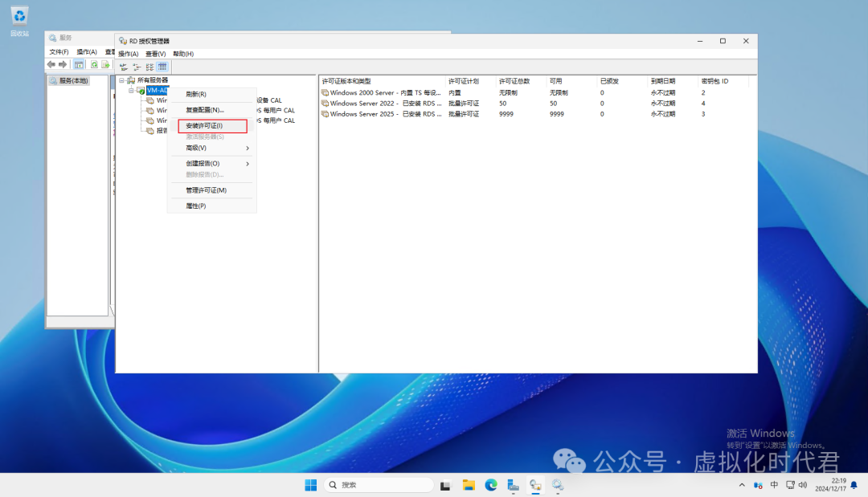Select the Windows Server 2025 license row

386,114
